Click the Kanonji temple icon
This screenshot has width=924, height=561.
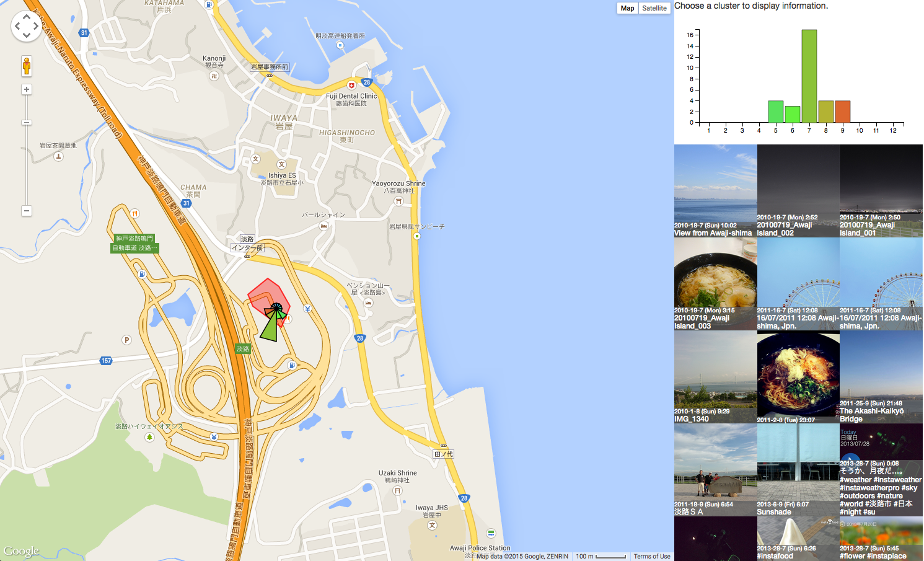(214, 76)
